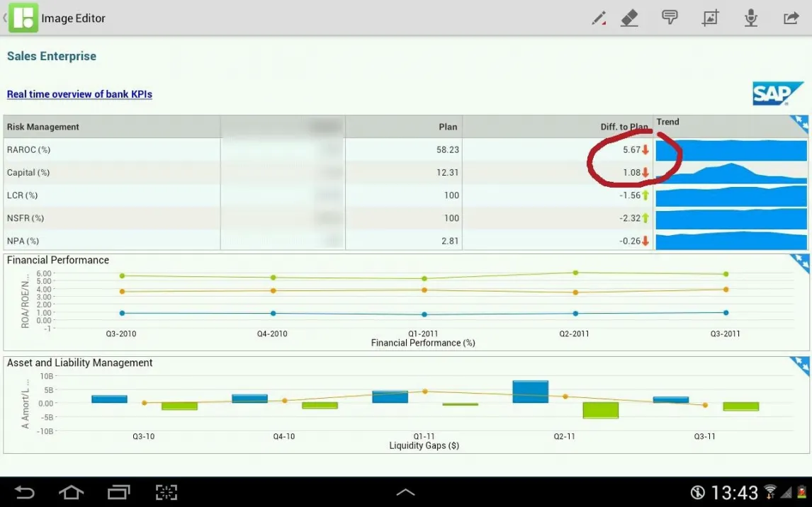Record a voice note with microphone
Viewport: 812px width, 507px height.
click(x=751, y=18)
